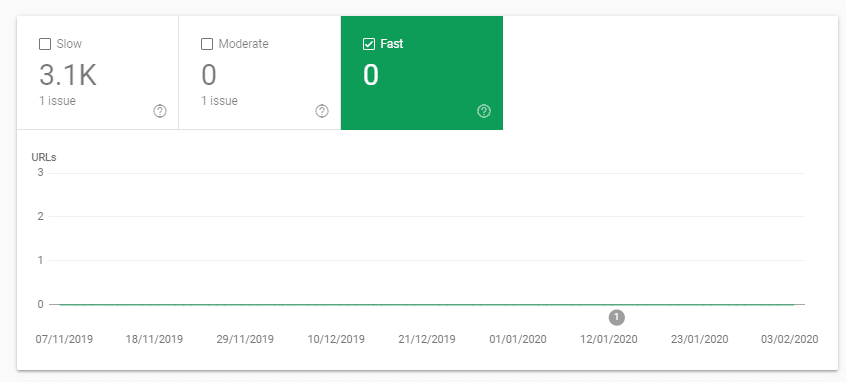Screen dimensions: 846x382
Task: Click the 07/11/2019 date label
Action: pos(64,339)
